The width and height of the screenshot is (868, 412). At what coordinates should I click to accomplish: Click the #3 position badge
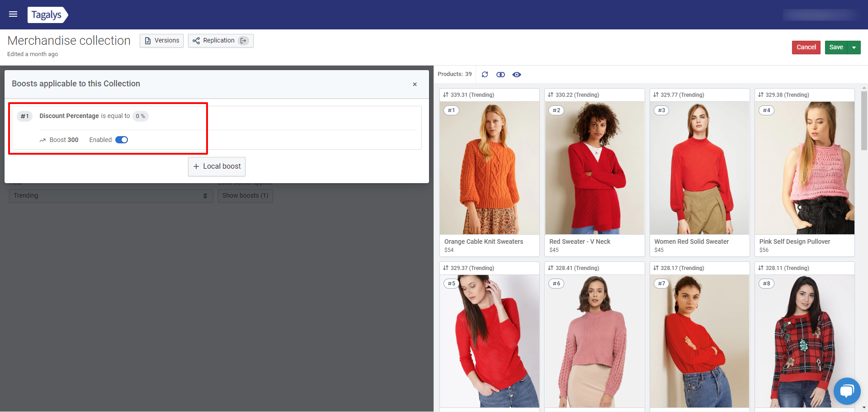[661, 110]
